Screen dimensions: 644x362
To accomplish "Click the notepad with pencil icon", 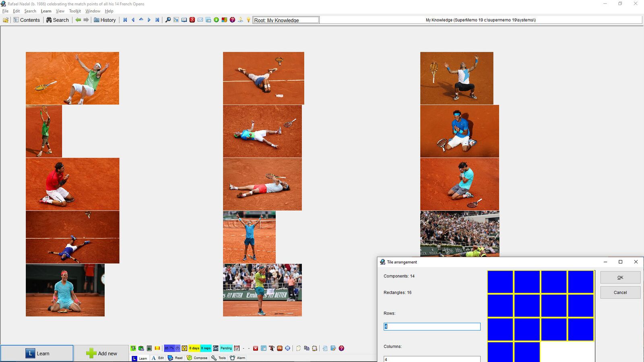I will point(333,348).
